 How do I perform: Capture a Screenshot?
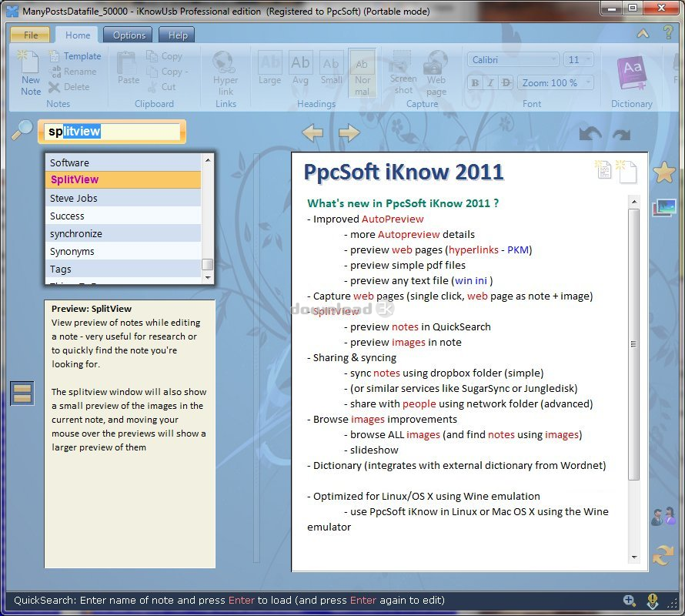point(403,72)
